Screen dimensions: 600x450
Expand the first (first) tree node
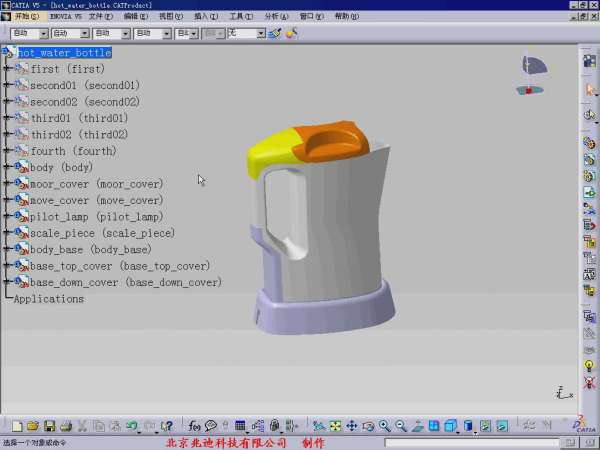(x=6, y=69)
